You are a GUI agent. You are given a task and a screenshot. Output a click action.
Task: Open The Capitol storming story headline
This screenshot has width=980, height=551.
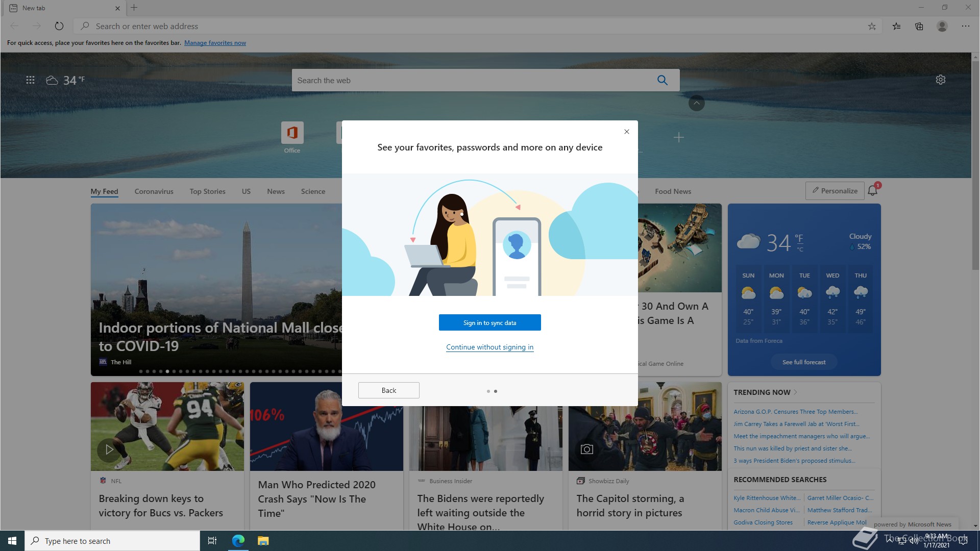(630, 506)
